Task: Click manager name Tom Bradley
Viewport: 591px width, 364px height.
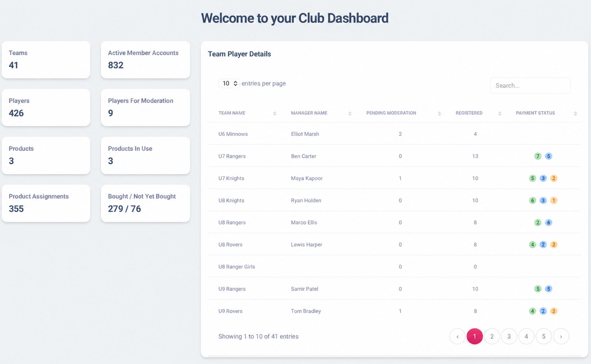Action: click(306, 311)
